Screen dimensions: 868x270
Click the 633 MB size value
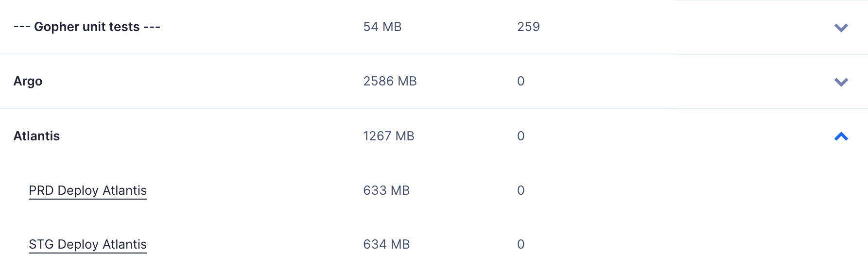pyautogui.click(x=386, y=190)
